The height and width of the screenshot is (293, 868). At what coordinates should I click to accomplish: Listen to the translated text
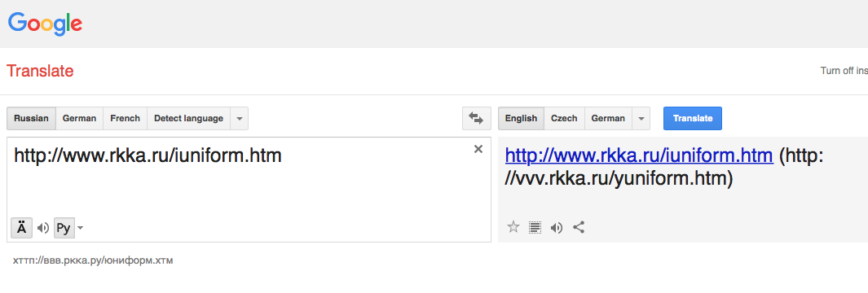pyautogui.click(x=557, y=227)
